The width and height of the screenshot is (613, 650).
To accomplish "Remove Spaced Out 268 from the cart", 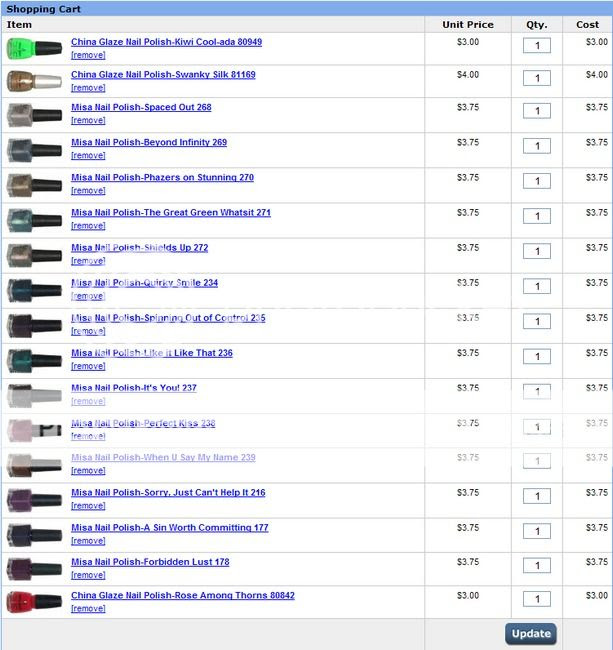I will [88, 121].
